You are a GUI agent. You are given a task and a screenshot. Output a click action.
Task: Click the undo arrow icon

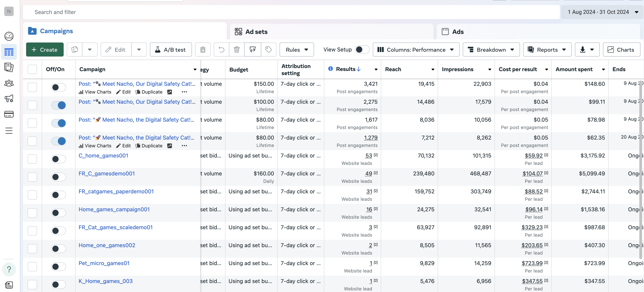pos(222,50)
